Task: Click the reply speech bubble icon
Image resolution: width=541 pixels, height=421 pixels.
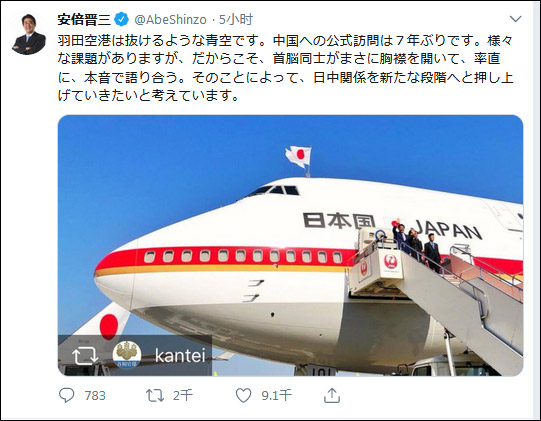Action: [x=66, y=395]
